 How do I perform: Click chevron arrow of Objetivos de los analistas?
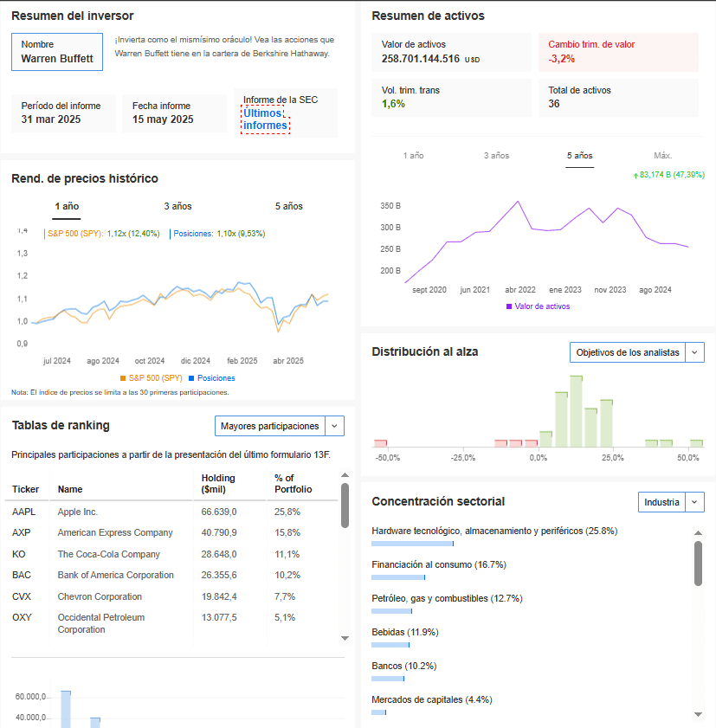coord(694,352)
